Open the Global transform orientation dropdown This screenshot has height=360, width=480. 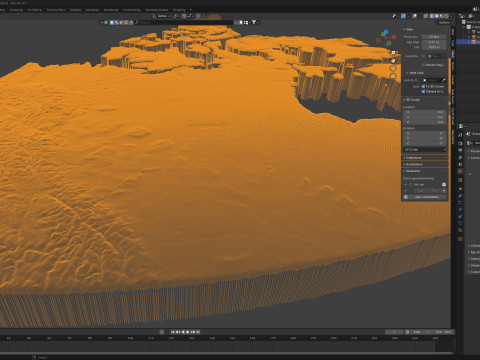(x=162, y=16)
